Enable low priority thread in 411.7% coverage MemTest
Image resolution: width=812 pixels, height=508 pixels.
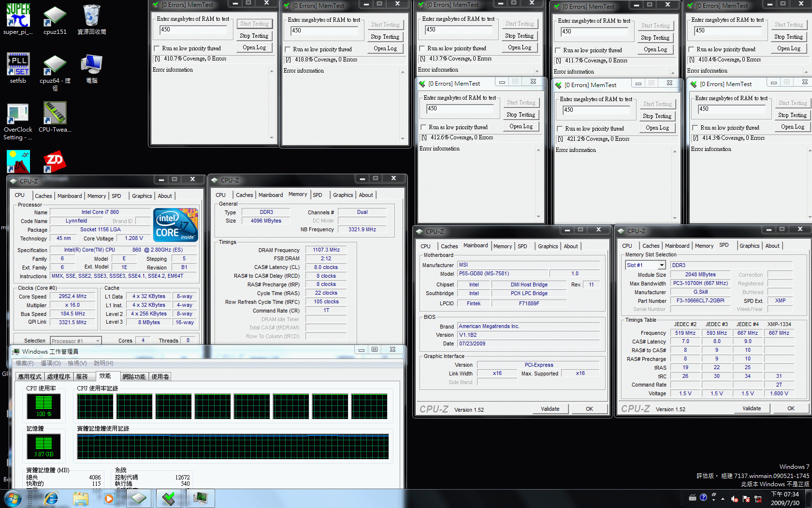click(x=558, y=50)
